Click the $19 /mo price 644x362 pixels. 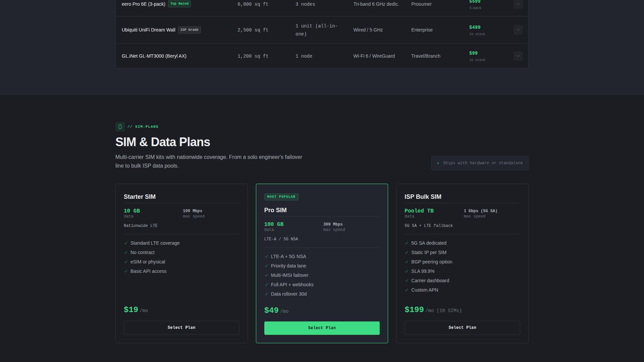[136, 310]
